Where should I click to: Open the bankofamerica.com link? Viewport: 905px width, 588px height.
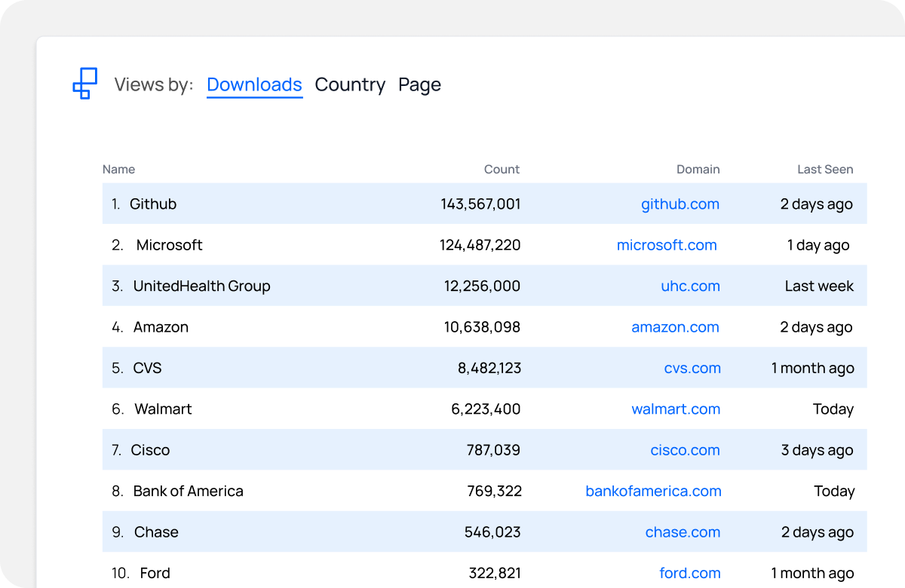point(653,492)
